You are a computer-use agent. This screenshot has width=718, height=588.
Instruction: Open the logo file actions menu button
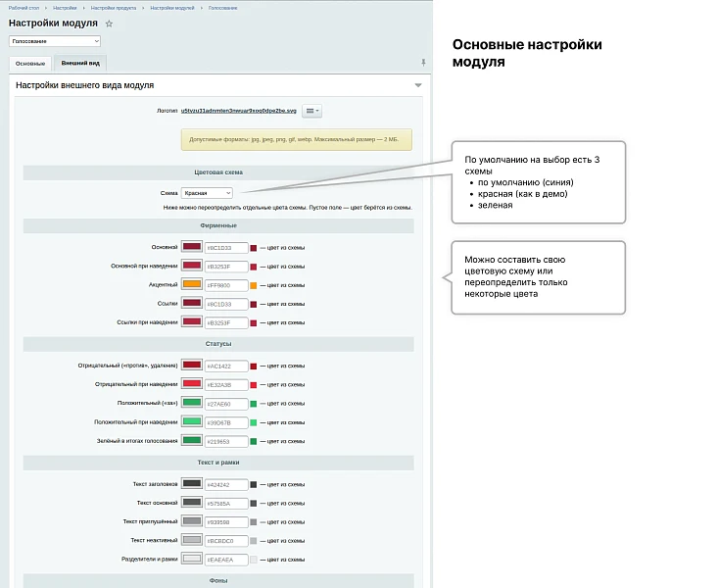coord(311,111)
